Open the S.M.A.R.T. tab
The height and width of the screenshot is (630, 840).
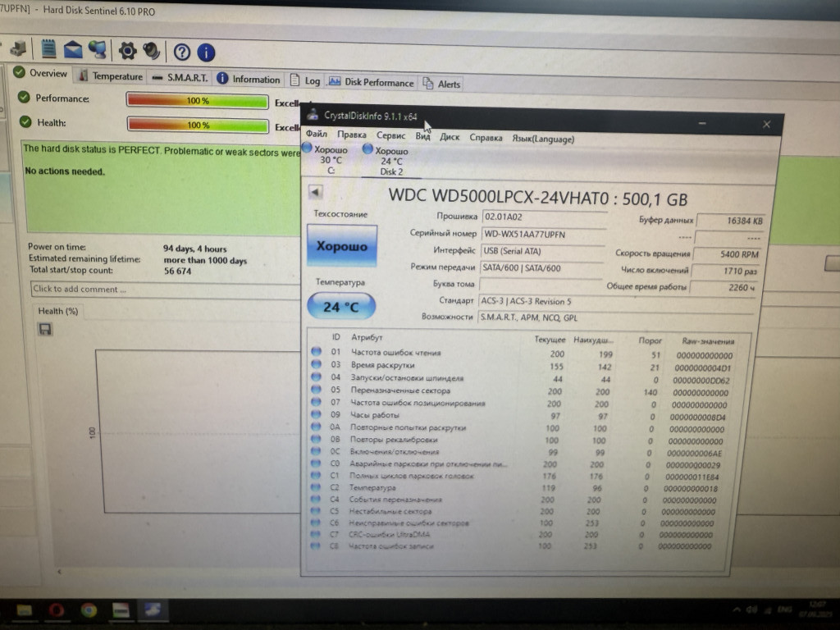[180, 78]
